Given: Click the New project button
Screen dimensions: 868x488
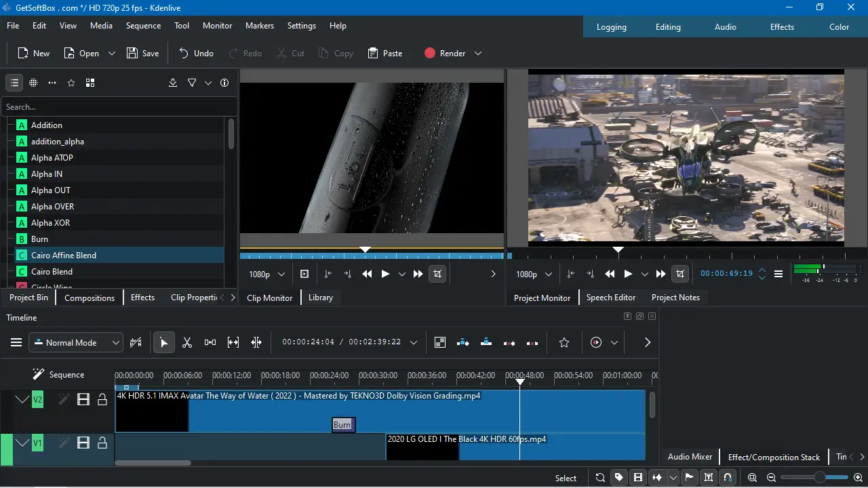Looking at the screenshot, I should click(33, 54).
